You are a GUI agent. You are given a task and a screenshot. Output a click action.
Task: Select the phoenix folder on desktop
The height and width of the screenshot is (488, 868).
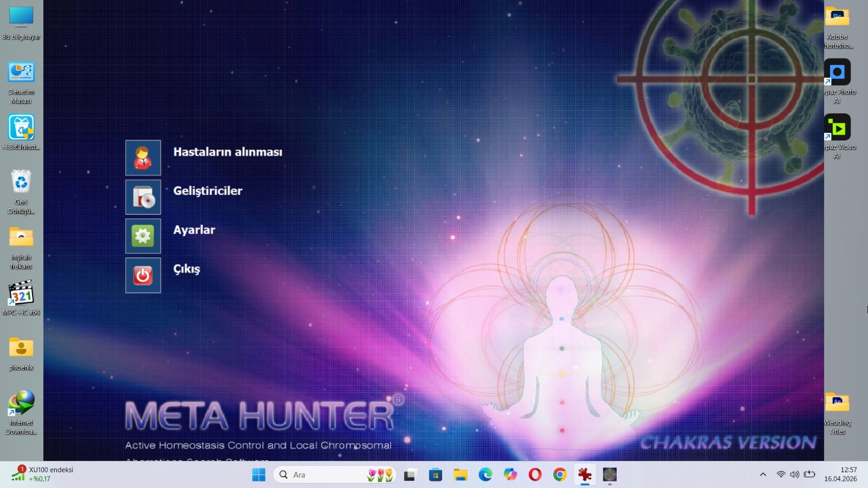pos(21,353)
